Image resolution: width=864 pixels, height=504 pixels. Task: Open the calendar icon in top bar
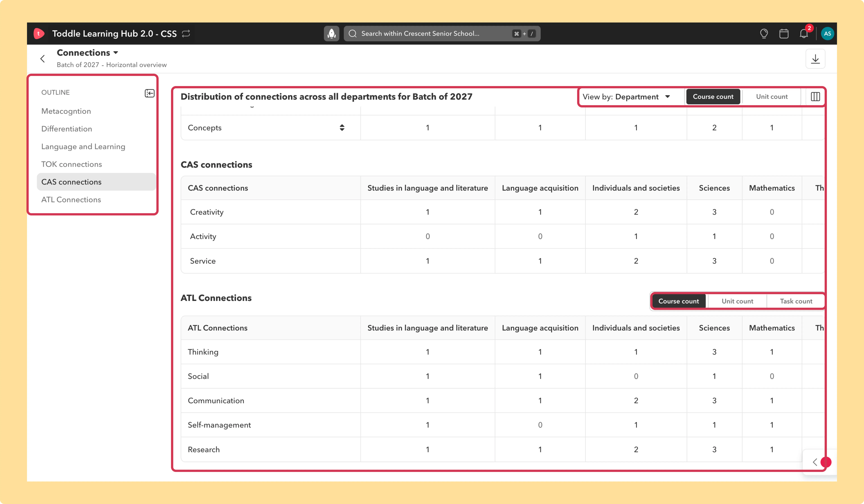(x=784, y=34)
